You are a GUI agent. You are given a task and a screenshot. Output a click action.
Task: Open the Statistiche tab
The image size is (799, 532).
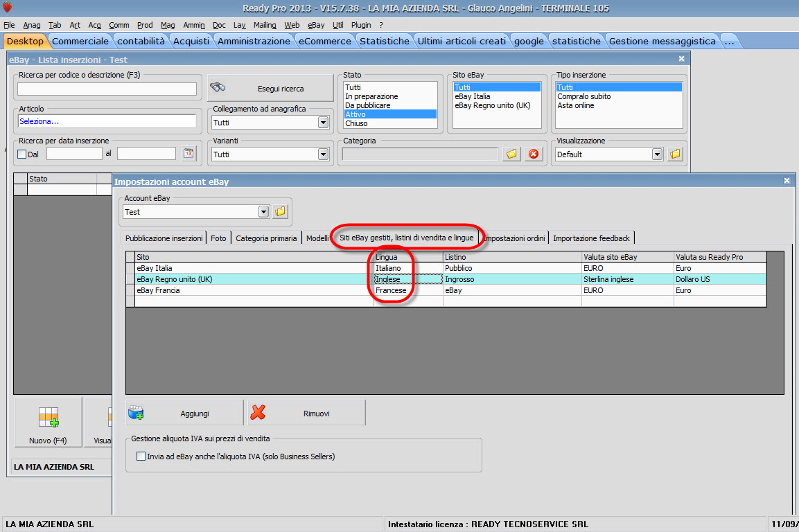[384, 41]
